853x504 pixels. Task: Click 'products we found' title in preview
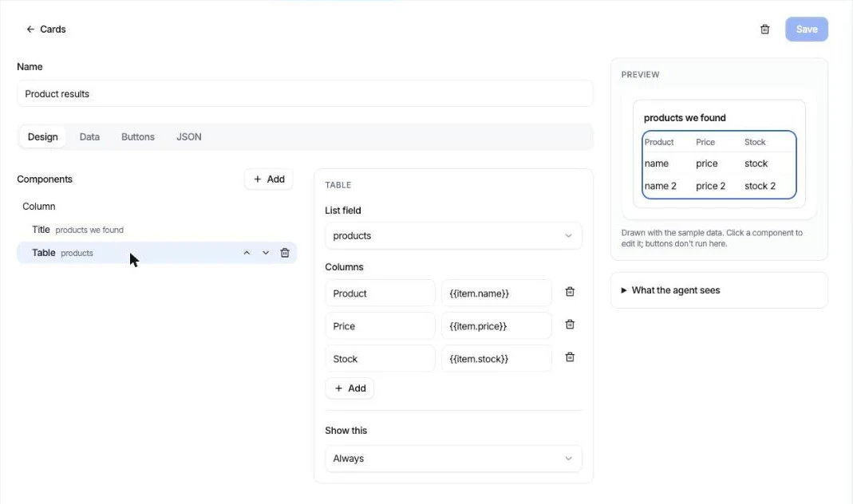point(685,118)
